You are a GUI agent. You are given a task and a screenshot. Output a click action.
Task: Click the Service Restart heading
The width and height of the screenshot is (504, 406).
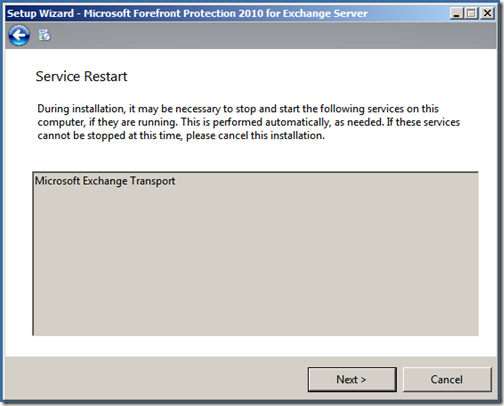[81, 76]
